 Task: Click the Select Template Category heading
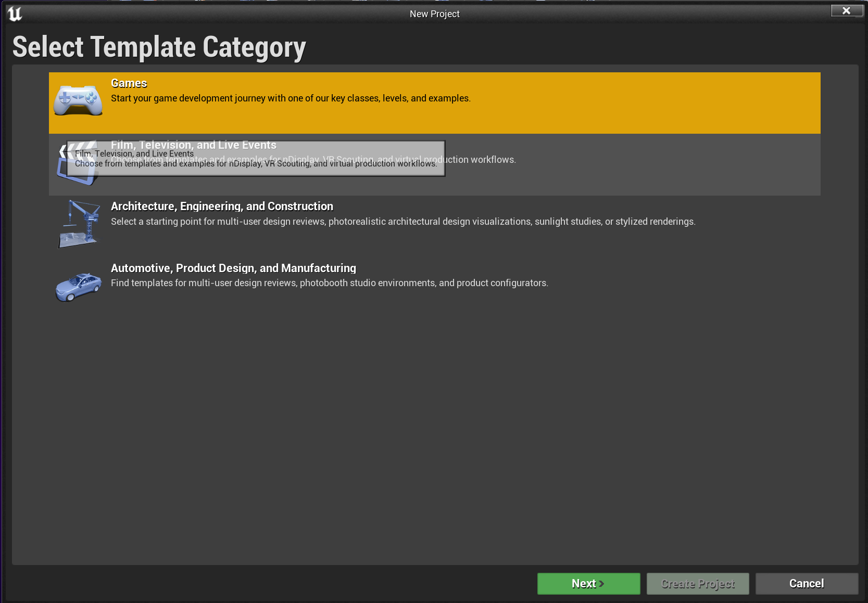159,47
